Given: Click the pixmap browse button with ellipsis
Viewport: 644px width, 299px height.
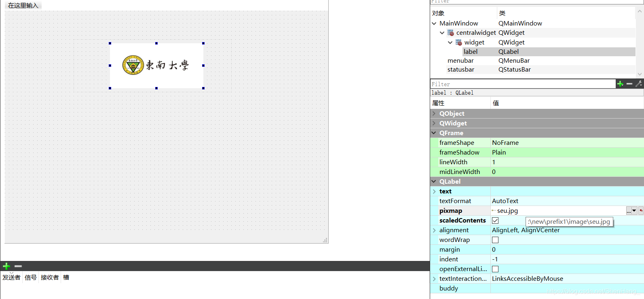Looking at the screenshot, I should coord(629,211).
